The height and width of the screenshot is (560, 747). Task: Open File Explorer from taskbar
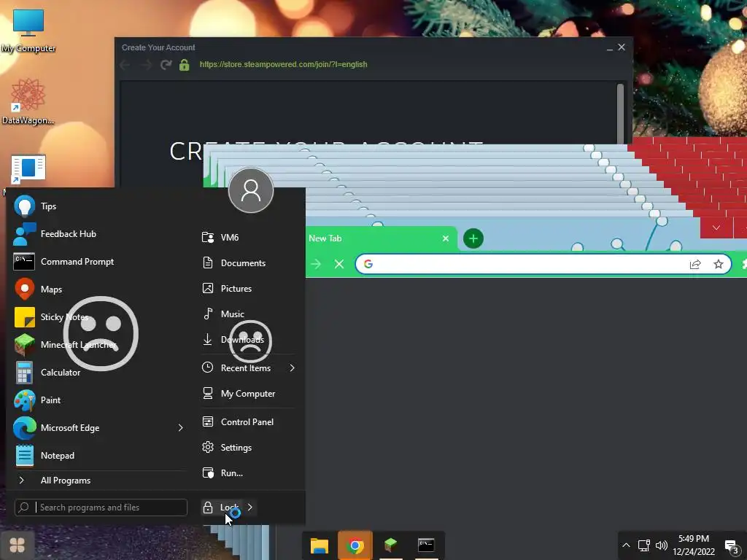[320, 545]
